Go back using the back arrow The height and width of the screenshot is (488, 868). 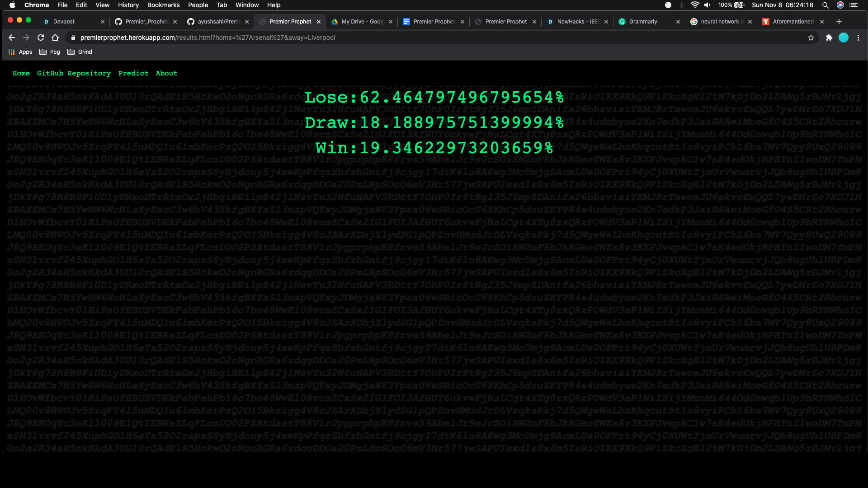[12, 38]
